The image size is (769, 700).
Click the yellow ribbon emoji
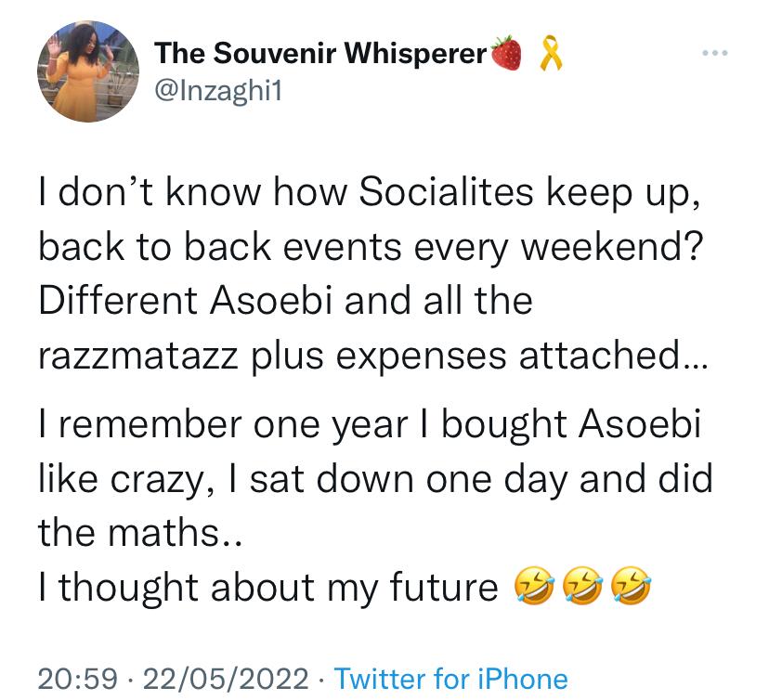click(x=550, y=53)
